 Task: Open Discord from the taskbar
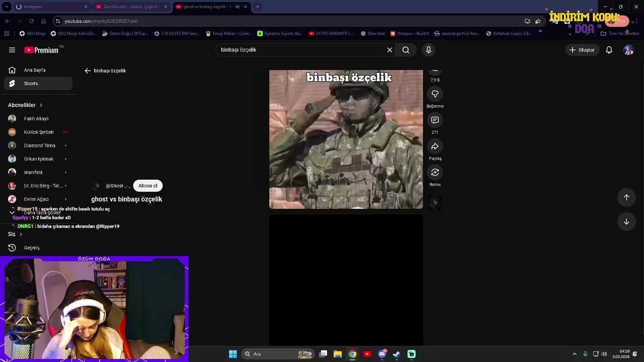tap(382, 354)
